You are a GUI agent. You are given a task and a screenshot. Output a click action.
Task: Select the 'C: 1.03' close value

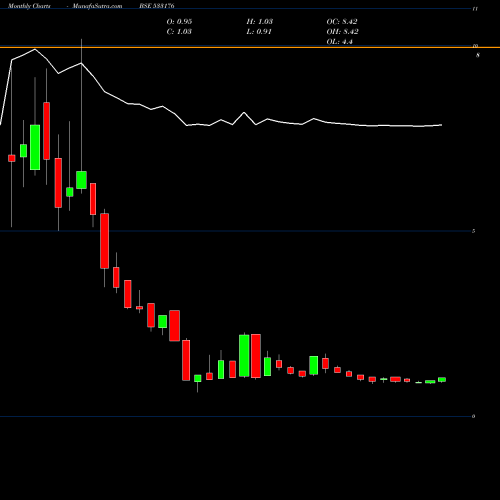(x=179, y=32)
